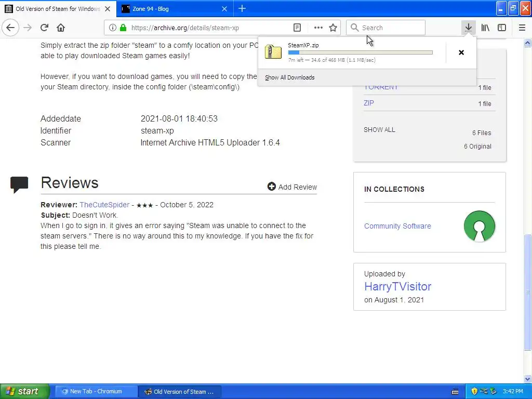Open the Library toolbar button
This screenshot has height=399, width=532.
[x=485, y=28]
